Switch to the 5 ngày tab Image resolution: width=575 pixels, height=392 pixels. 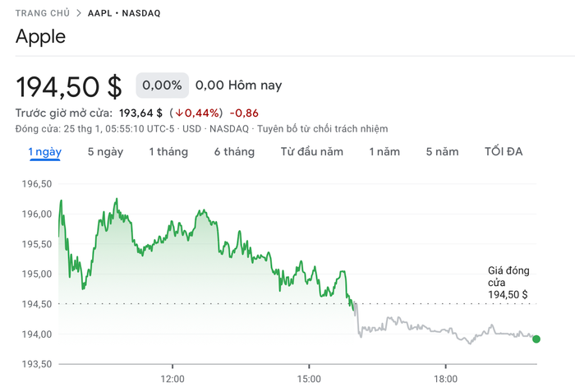(x=105, y=151)
